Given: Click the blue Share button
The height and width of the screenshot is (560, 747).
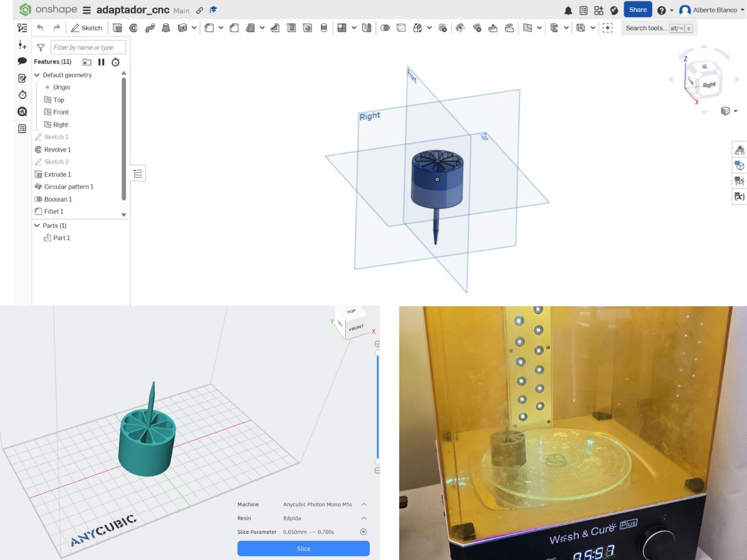Looking at the screenshot, I should click(638, 10).
